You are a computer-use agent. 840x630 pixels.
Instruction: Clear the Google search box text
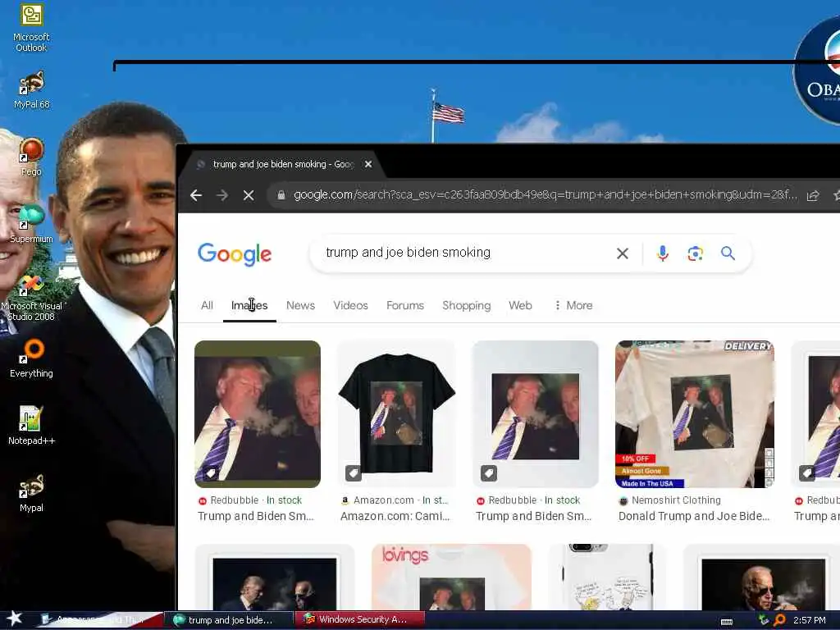point(622,253)
